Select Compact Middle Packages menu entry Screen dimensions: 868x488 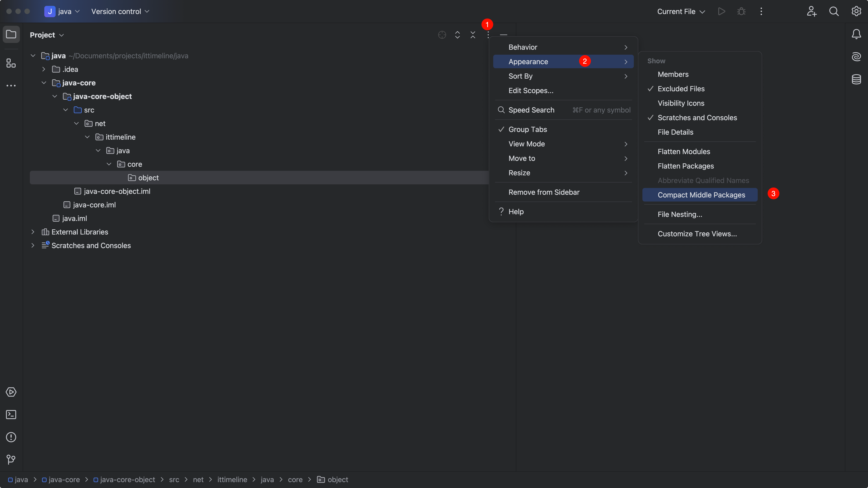tap(701, 195)
